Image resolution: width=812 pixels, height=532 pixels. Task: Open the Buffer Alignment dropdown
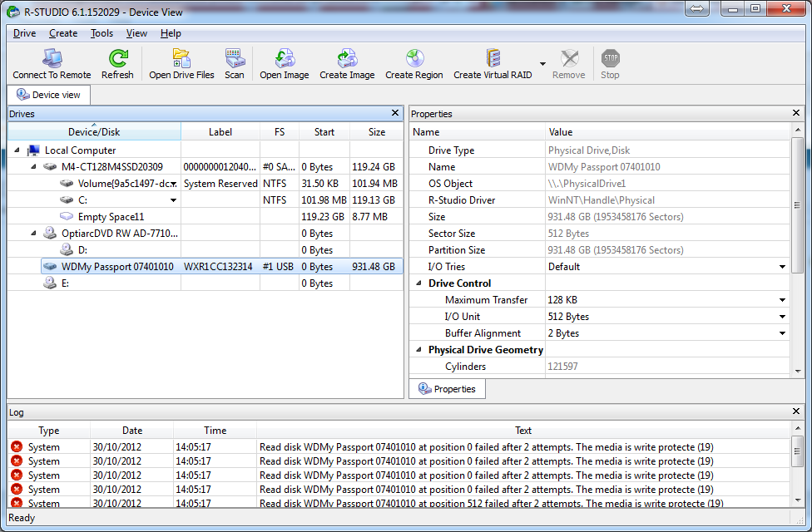click(783, 333)
